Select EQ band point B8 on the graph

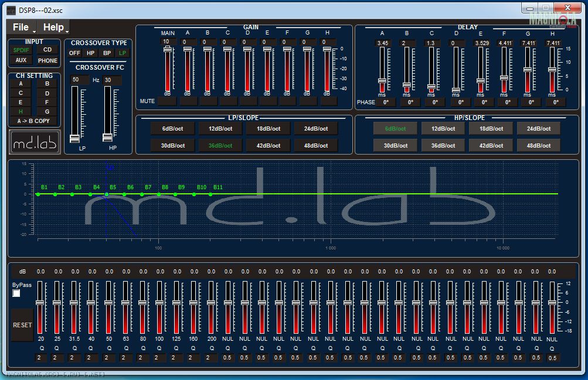tap(159, 194)
